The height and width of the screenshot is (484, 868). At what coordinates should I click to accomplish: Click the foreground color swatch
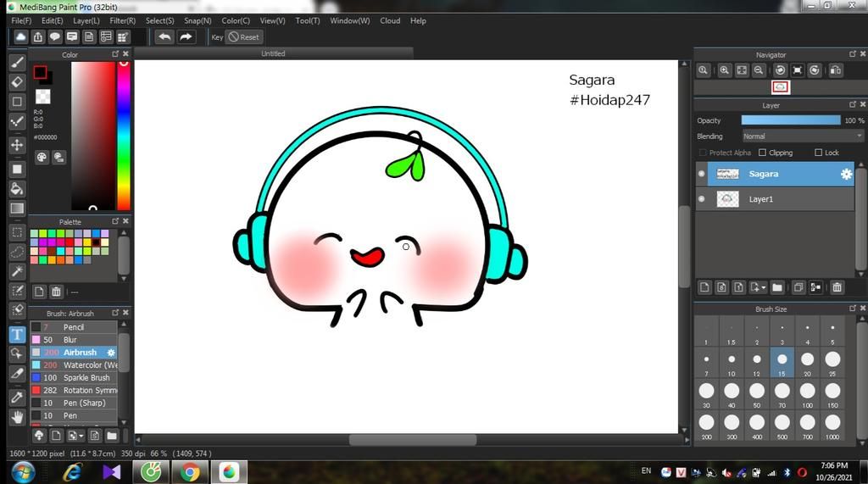coord(40,72)
